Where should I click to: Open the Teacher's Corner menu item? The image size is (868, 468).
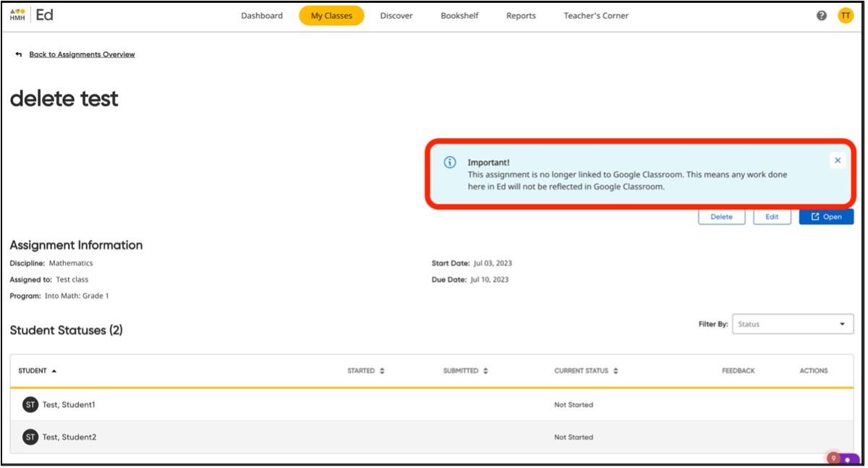tap(595, 15)
